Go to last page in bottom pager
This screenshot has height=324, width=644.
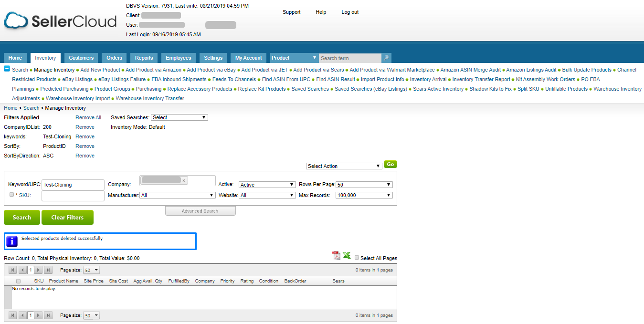(48, 315)
